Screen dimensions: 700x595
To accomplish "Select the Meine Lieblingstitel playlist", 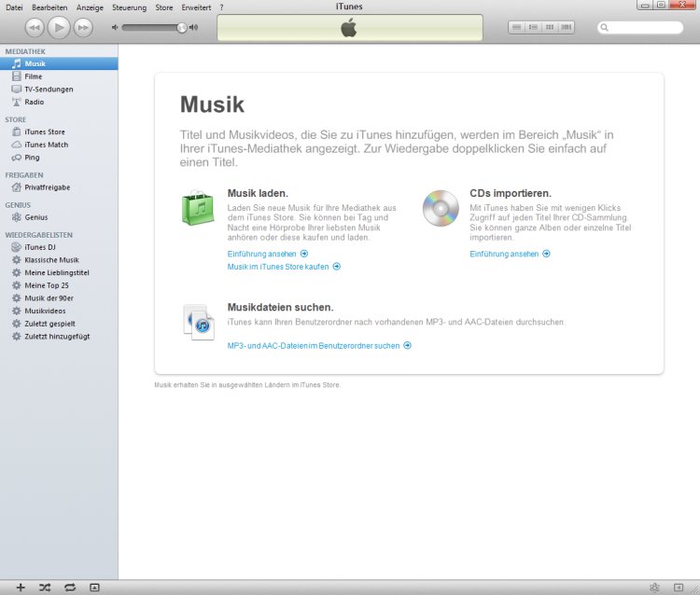I will 59,272.
